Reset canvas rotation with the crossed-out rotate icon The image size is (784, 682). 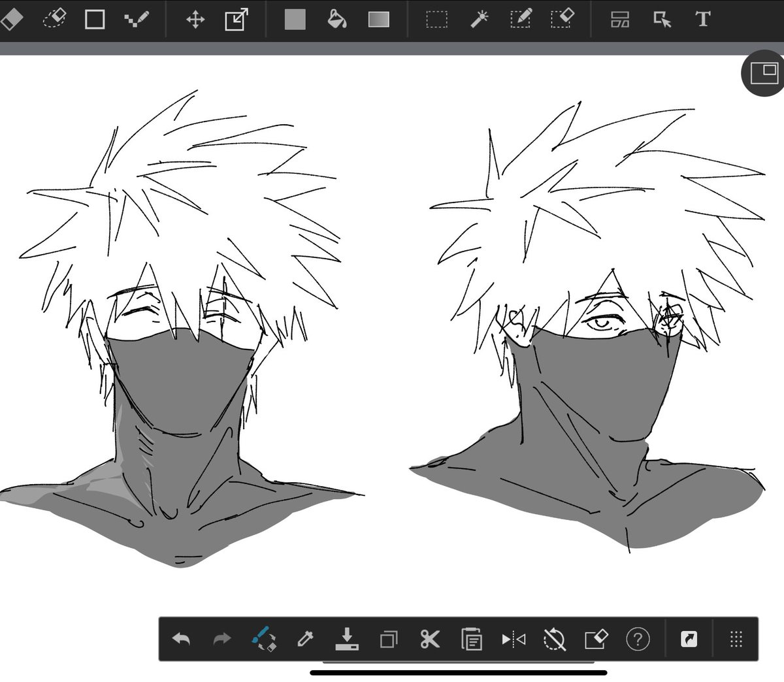coord(555,639)
